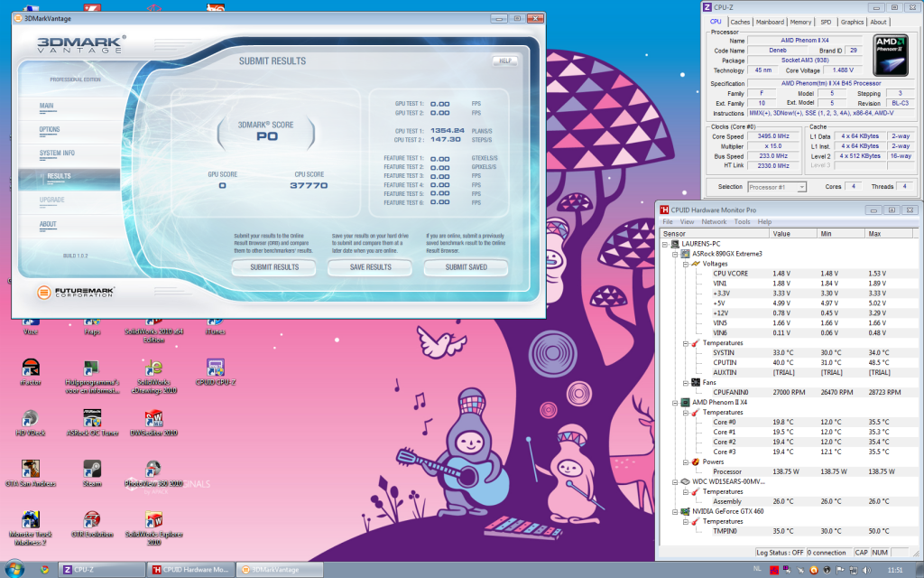Screen dimensions: 924x578
Task: Open the Windows Start menu orb
Action: pos(14,569)
